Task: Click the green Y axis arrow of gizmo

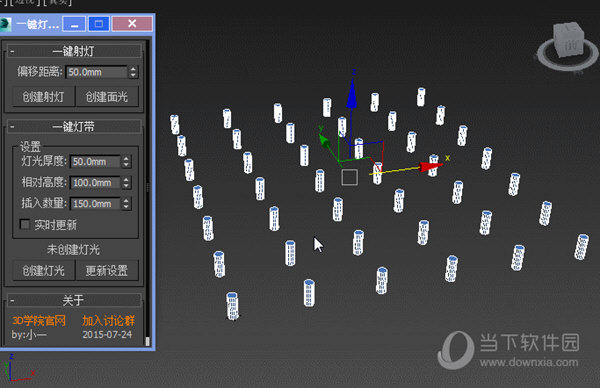Action: tap(325, 141)
